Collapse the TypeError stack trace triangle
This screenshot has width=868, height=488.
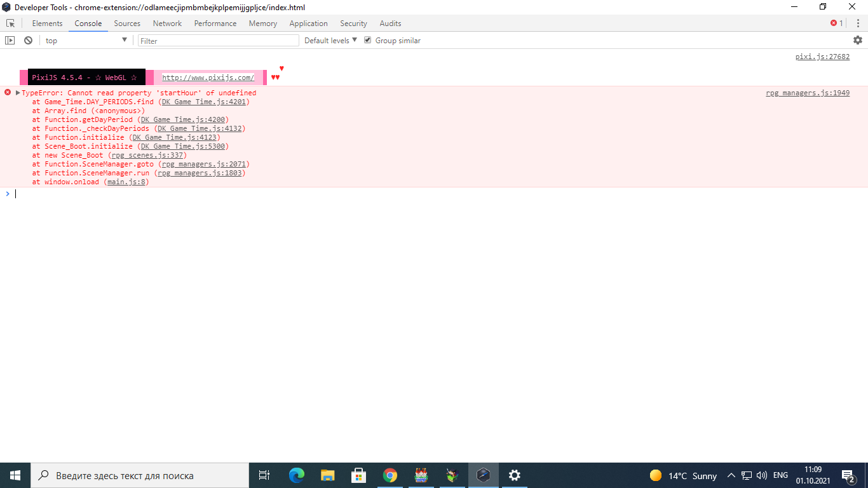tap(18, 93)
